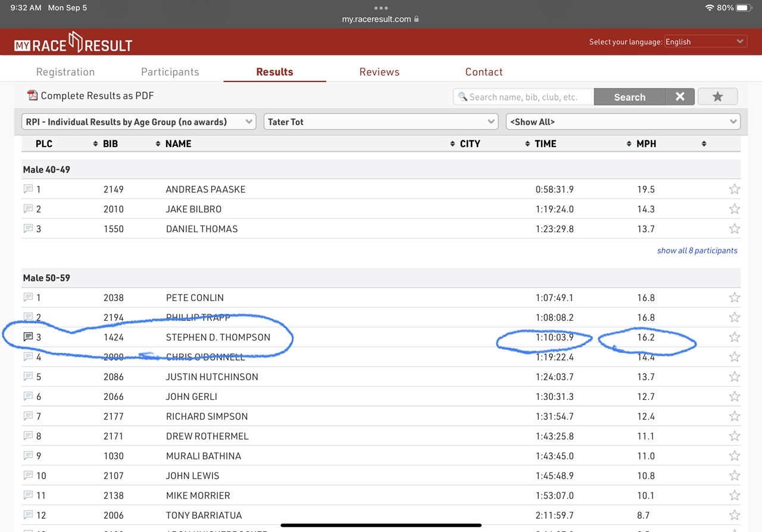Toggle favorite star for Daniel Thomas
Screen dimensions: 762x532
735,229
